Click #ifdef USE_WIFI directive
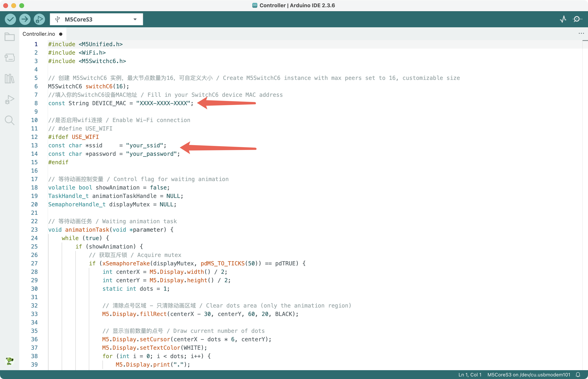 point(73,137)
